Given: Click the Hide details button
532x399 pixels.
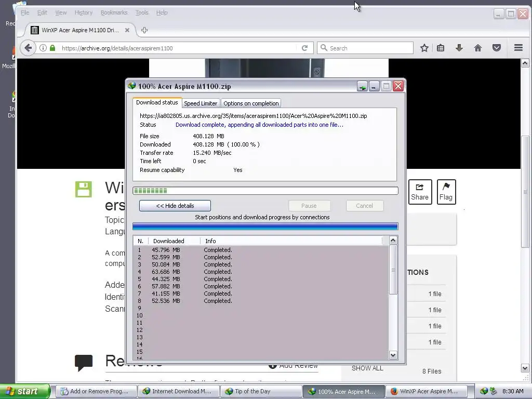Looking at the screenshot, I should (175, 206).
